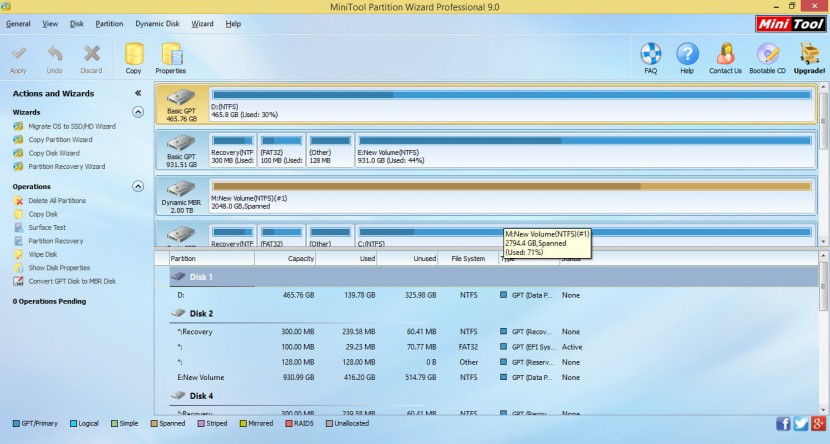Launch Copy Partition Wizard

point(60,140)
